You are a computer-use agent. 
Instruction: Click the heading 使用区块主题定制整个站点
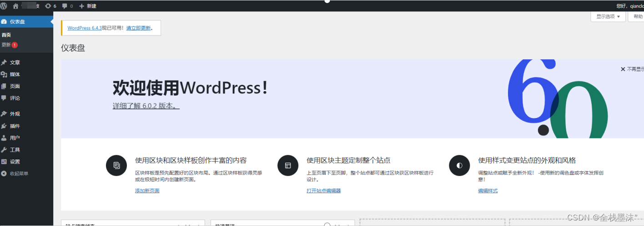point(348,160)
